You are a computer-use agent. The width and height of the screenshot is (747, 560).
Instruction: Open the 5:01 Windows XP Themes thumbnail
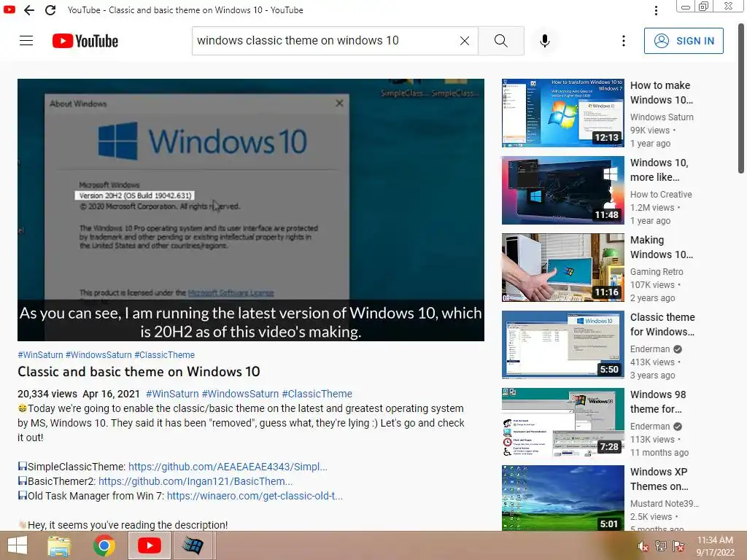pos(562,498)
